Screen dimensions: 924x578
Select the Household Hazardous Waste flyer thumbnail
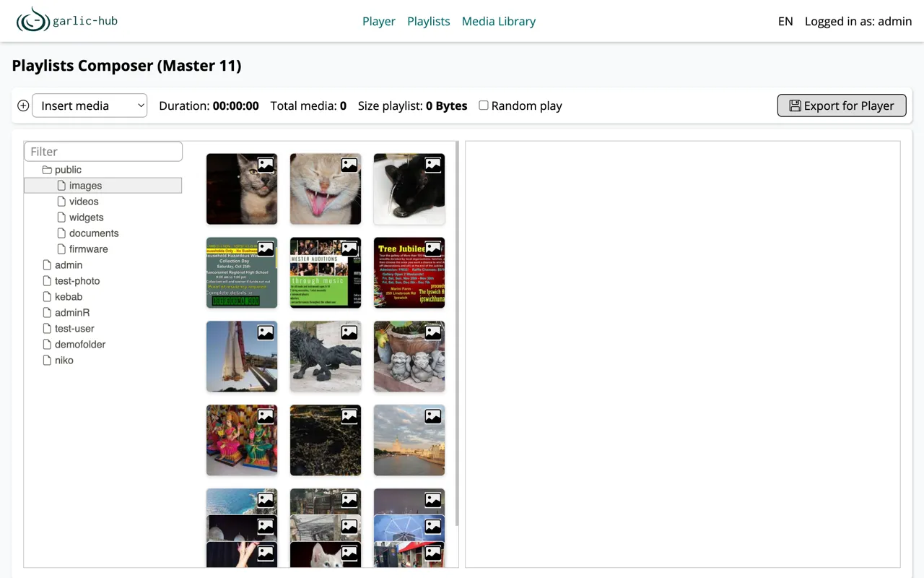(x=242, y=273)
